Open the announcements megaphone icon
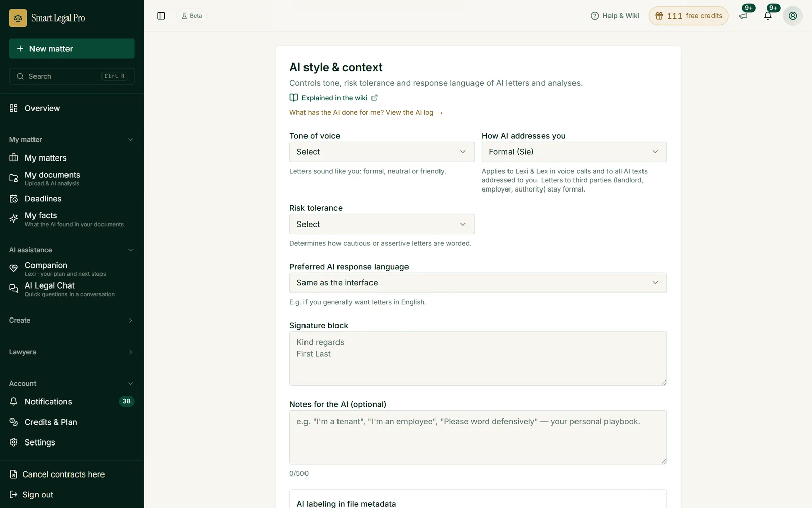The image size is (812, 508). [x=743, y=16]
